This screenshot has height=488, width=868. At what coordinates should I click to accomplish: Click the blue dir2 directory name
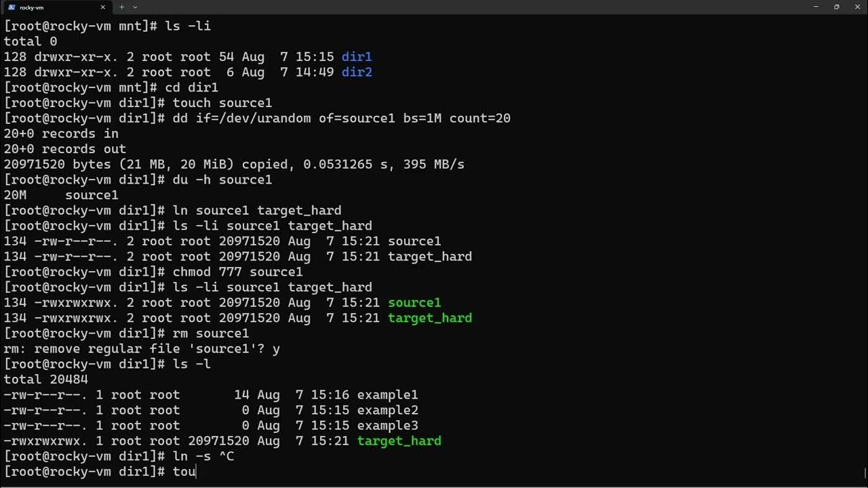357,73
